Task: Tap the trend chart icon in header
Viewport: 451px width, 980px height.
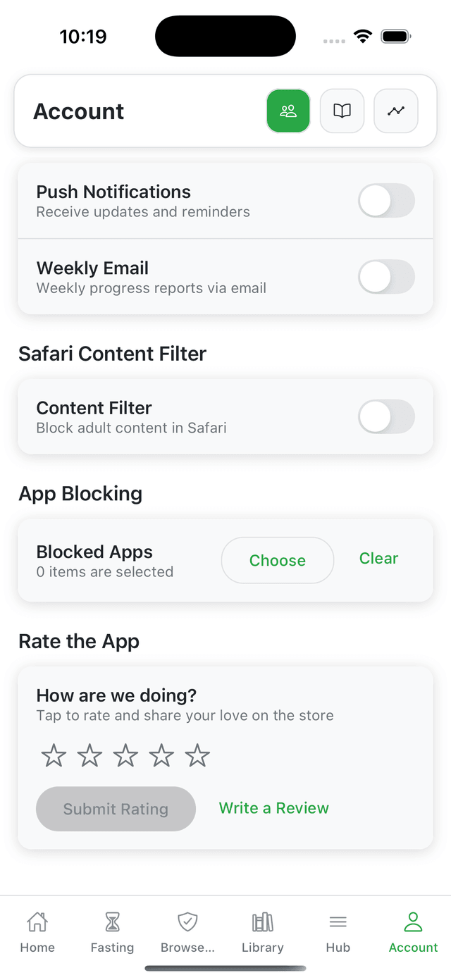Action: pyautogui.click(x=395, y=111)
